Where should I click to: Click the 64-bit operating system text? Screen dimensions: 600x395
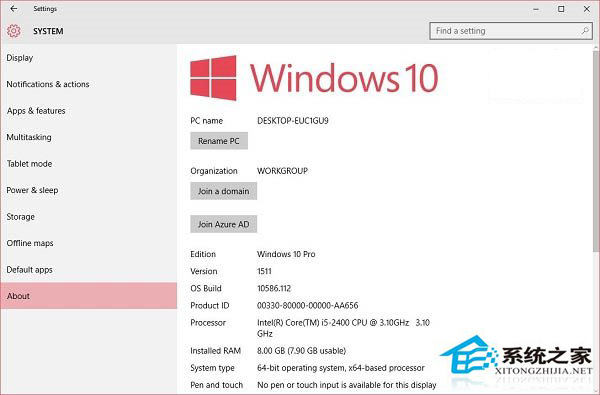tap(341, 368)
